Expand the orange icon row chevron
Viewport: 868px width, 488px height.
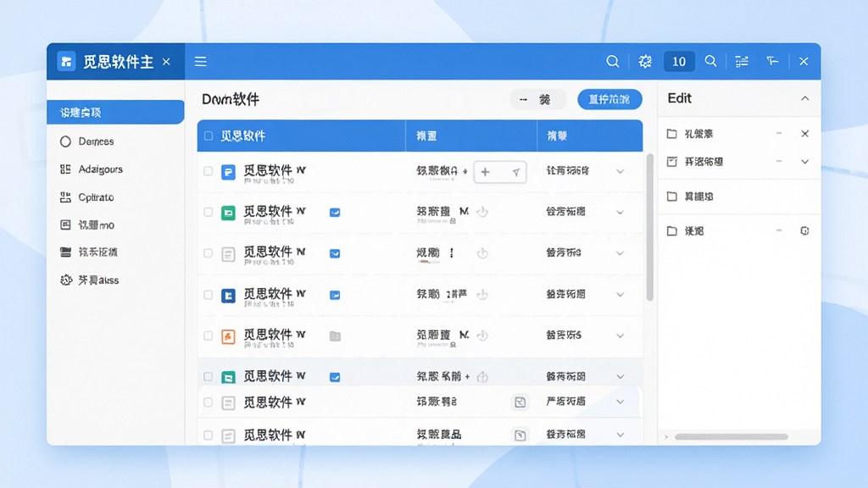[x=620, y=335]
